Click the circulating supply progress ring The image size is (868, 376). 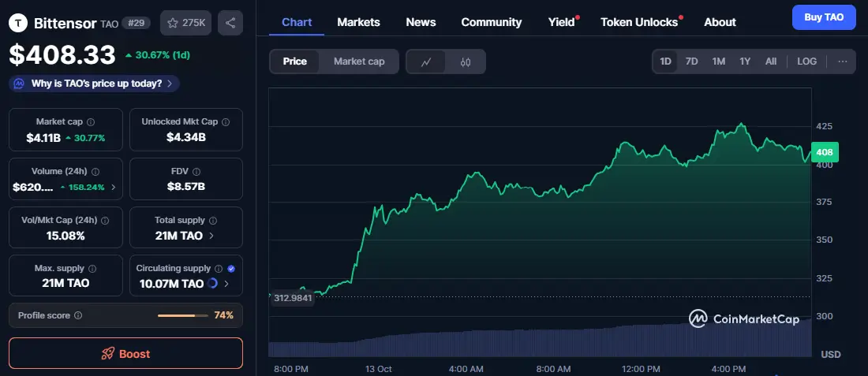212,284
